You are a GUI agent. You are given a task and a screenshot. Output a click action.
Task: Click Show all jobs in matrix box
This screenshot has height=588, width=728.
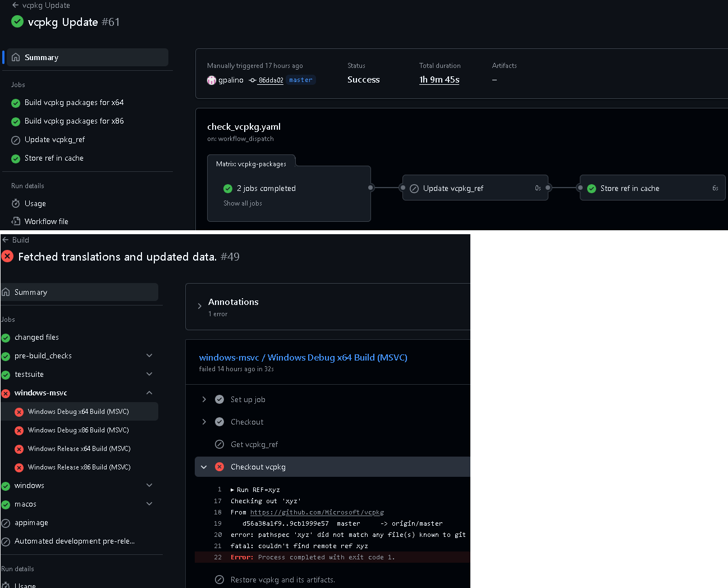tap(242, 203)
